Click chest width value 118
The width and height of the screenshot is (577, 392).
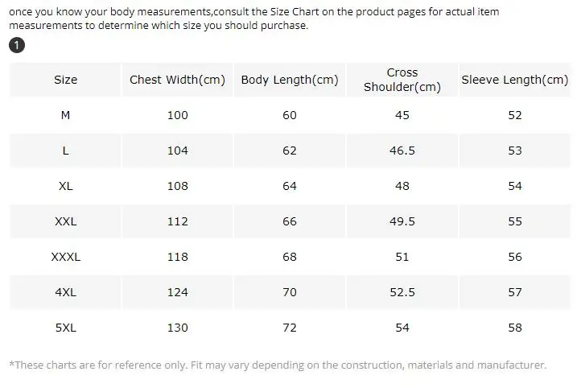coord(177,257)
